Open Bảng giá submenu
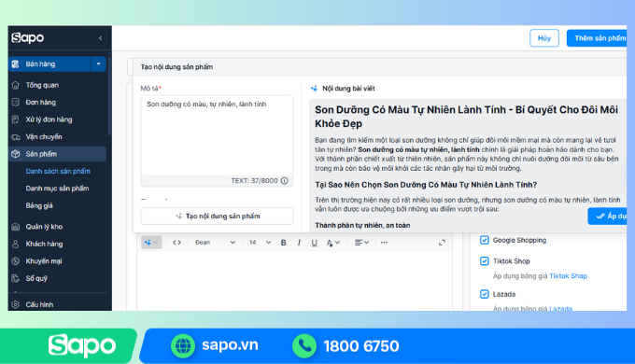Image resolution: width=635 pixels, height=364 pixels. tap(39, 205)
